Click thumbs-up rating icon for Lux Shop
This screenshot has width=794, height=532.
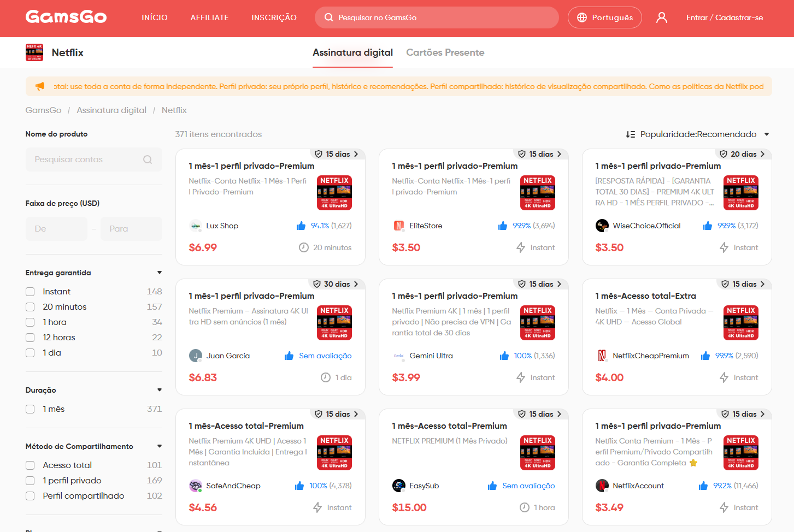301,226
